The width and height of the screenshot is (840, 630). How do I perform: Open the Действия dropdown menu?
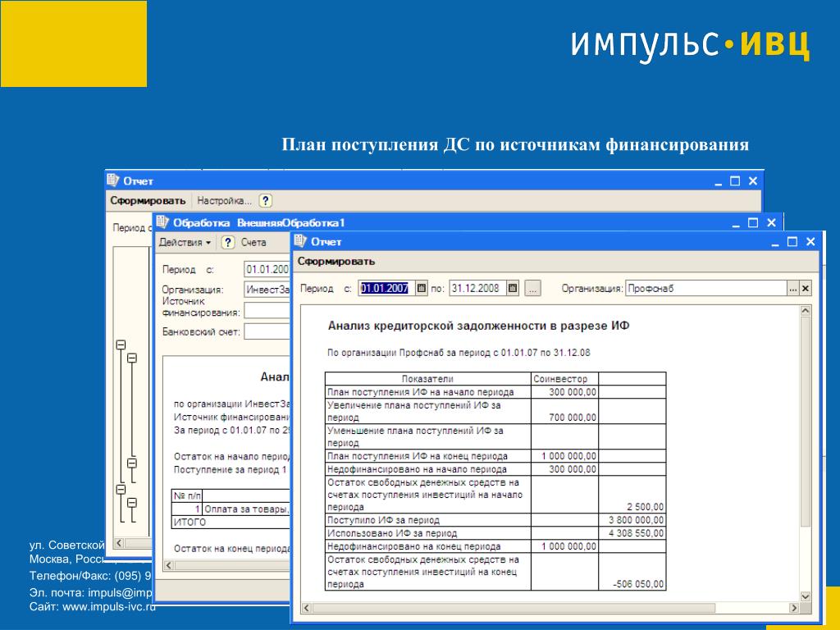(185, 242)
